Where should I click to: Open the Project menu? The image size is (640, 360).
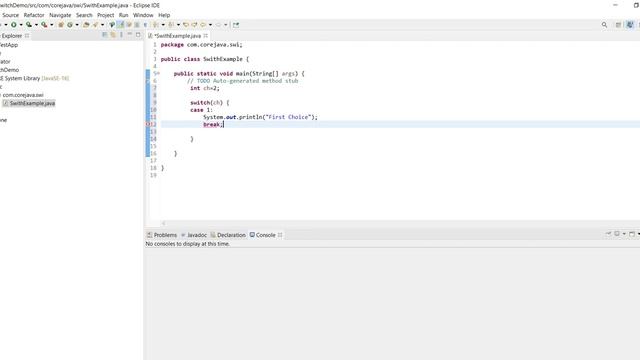coord(105,15)
